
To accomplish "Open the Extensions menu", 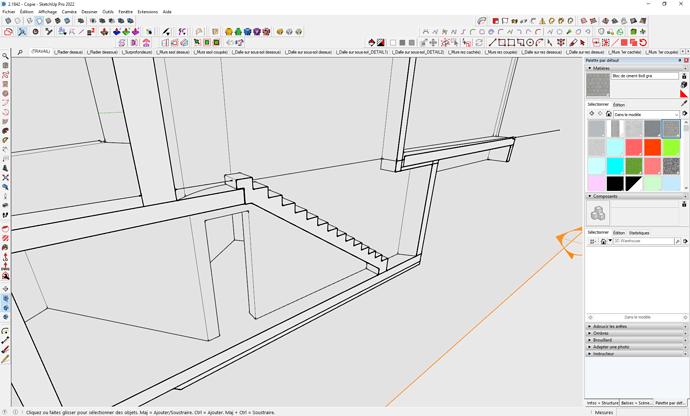I will click(147, 12).
